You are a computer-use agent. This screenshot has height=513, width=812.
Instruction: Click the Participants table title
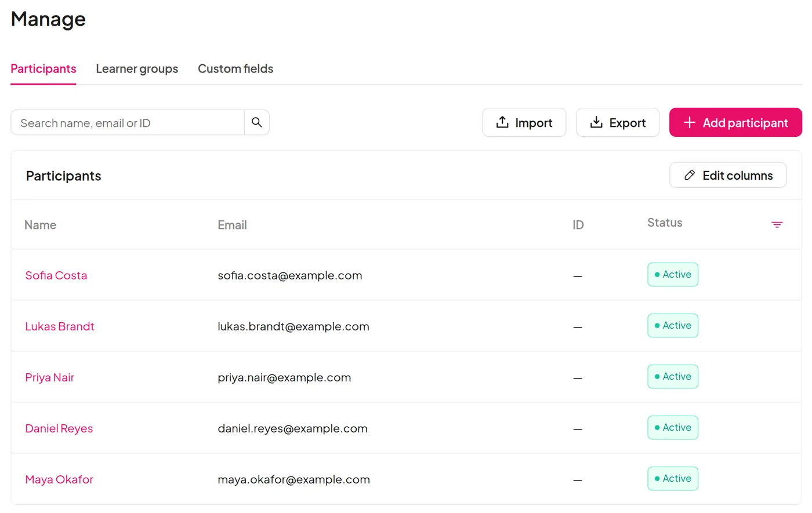click(x=64, y=176)
